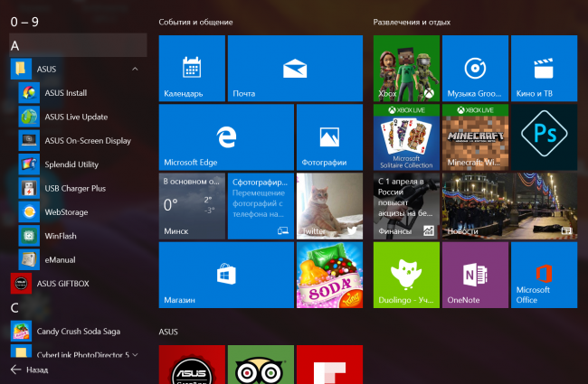Open the Кино и ТВ tile

point(544,68)
